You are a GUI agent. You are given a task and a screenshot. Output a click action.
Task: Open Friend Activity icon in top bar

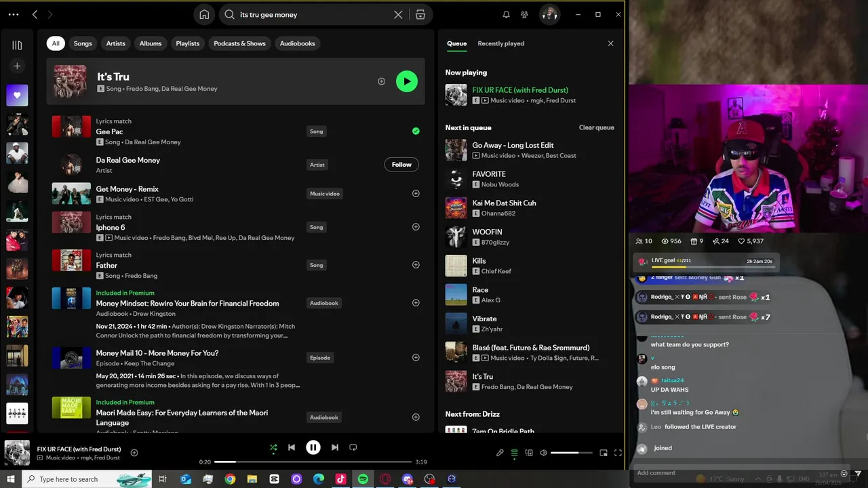point(524,14)
